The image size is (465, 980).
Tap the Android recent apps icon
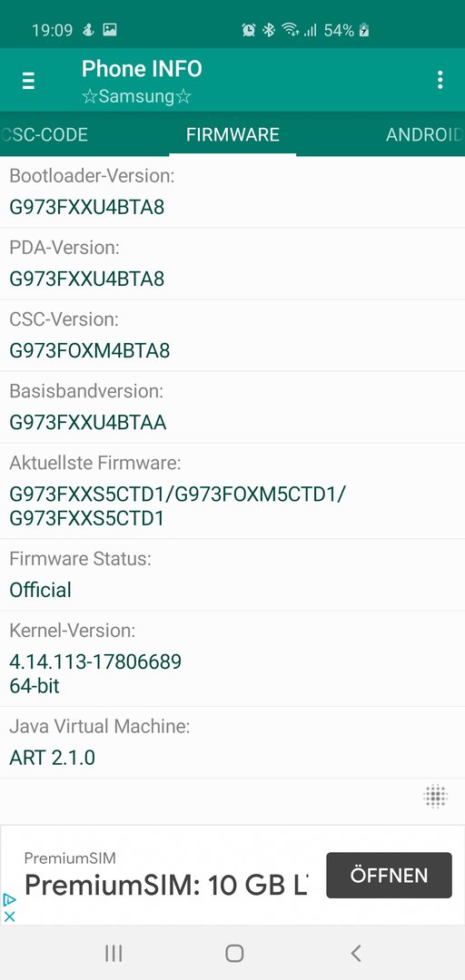(114, 953)
